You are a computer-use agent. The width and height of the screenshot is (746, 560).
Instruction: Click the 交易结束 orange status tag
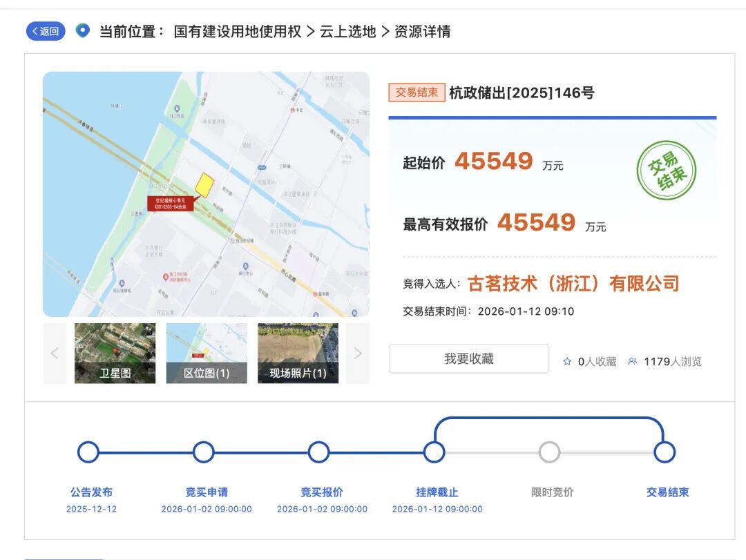(417, 93)
